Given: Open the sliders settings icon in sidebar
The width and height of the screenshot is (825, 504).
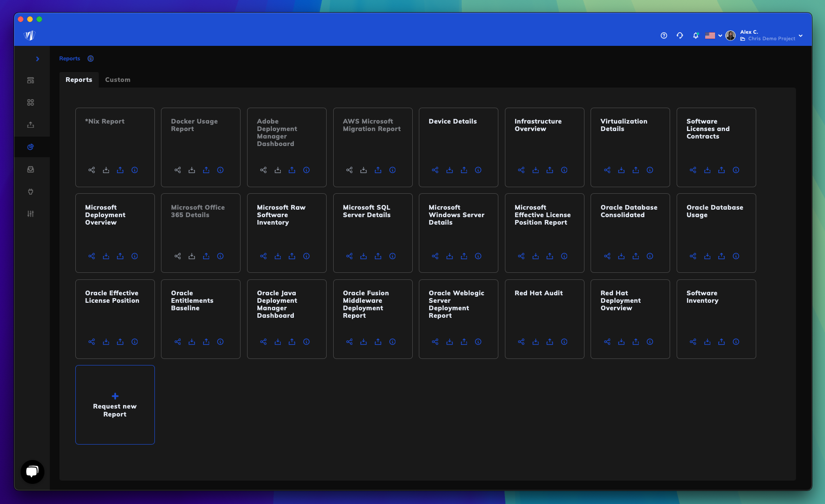Looking at the screenshot, I should pos(31,214).
